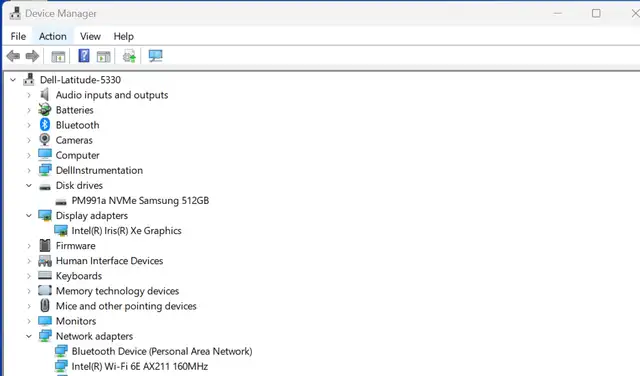Viewport: 640px width, 376px height.
Task: Expand Mice and other pointing devices chevron
Action: (x=29, y=306)
